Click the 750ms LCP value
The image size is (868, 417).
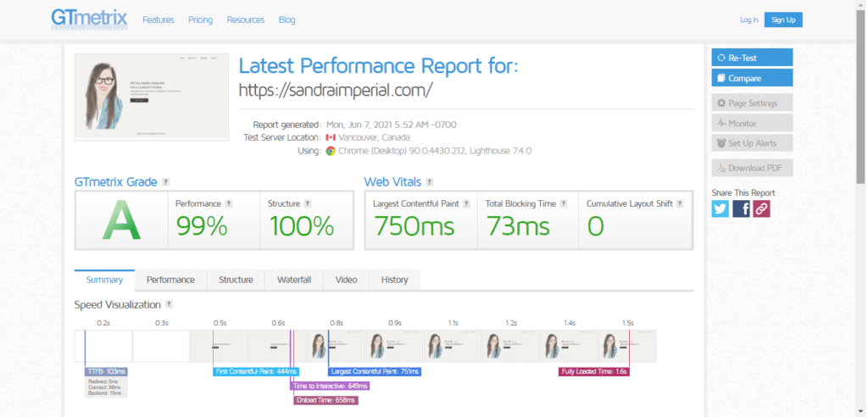coord(414,226)
